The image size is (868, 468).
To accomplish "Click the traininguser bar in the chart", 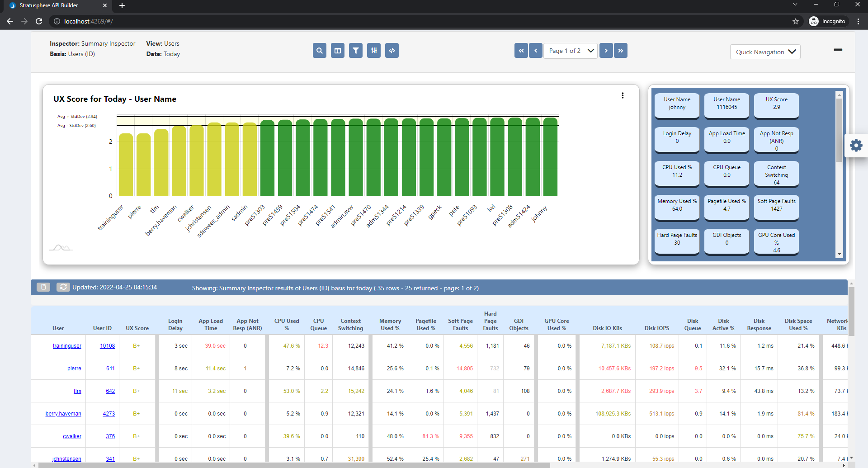I will 126,165.
